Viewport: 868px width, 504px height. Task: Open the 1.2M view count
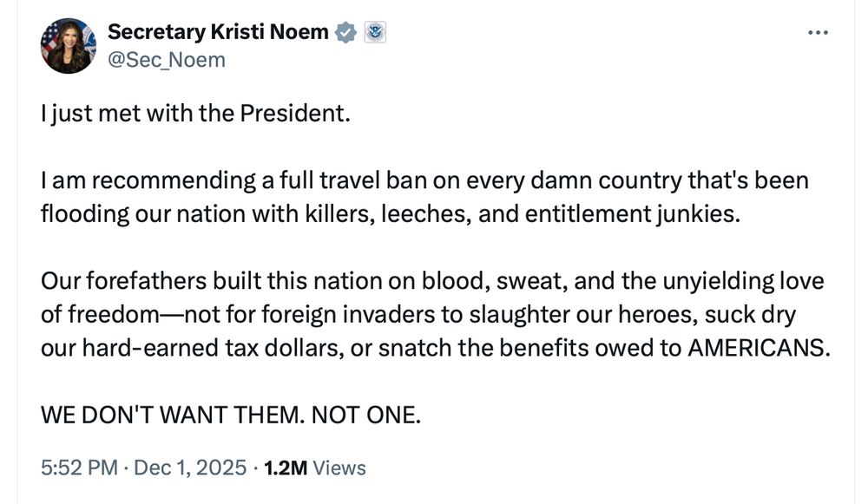(x=286, y=468)
